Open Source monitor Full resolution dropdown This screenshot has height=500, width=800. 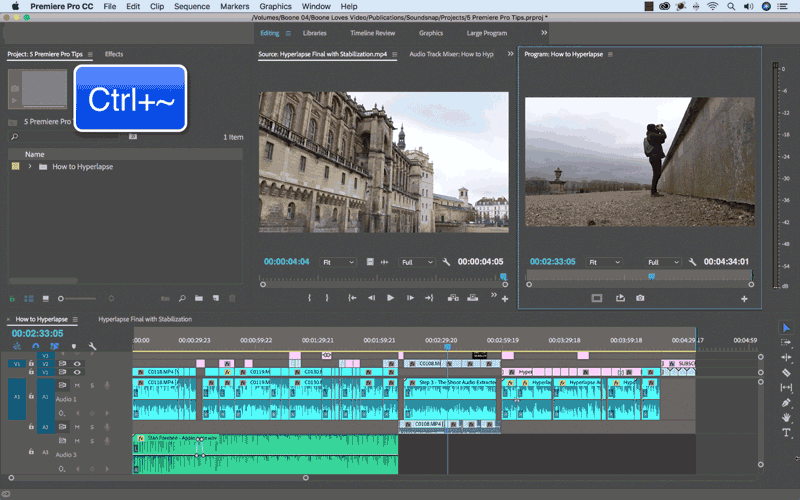[x=417, y=262]
